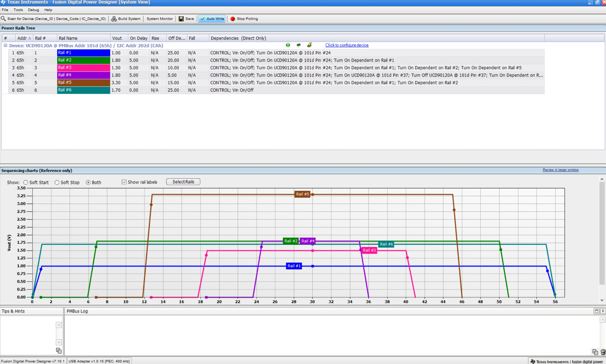The width and height of the screenshot is (606, 364).
Task: Click the trash can icon to clear PMBus Log
Action: [603, 352]
